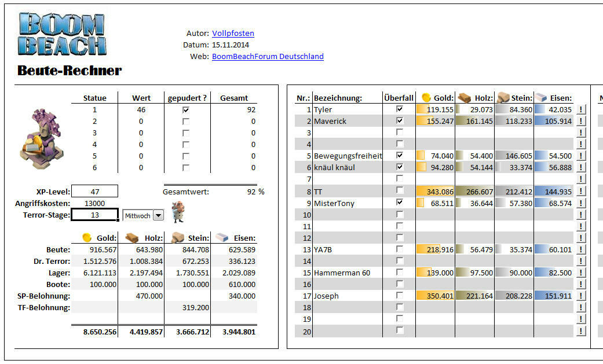Open the BoomBeachForum Deutschland link
The image size is (603, 364).
[268, 57]
